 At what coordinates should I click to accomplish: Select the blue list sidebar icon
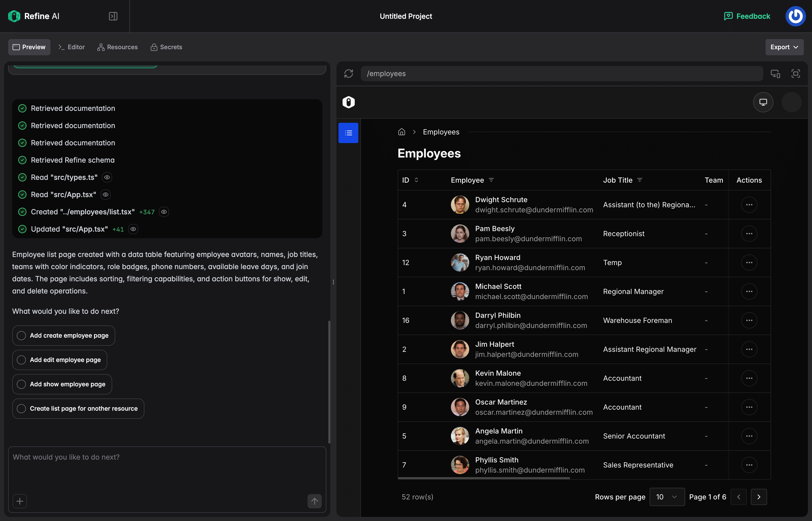coord(348,133)
